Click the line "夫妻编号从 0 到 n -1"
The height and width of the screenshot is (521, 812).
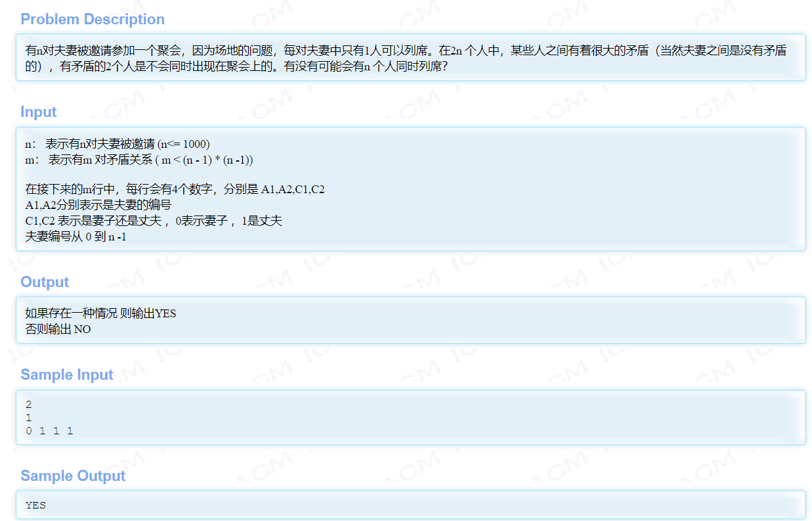point(75,237)
